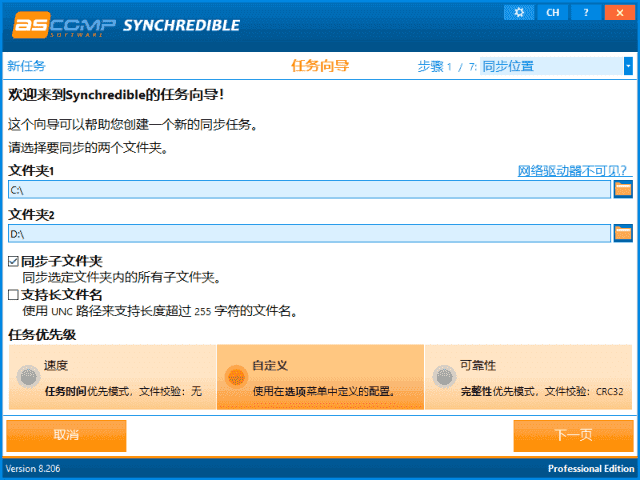This screenshot has height=480, width=640.
Task: Select the 速度 priority radio icon
Action: click(27, 376)
